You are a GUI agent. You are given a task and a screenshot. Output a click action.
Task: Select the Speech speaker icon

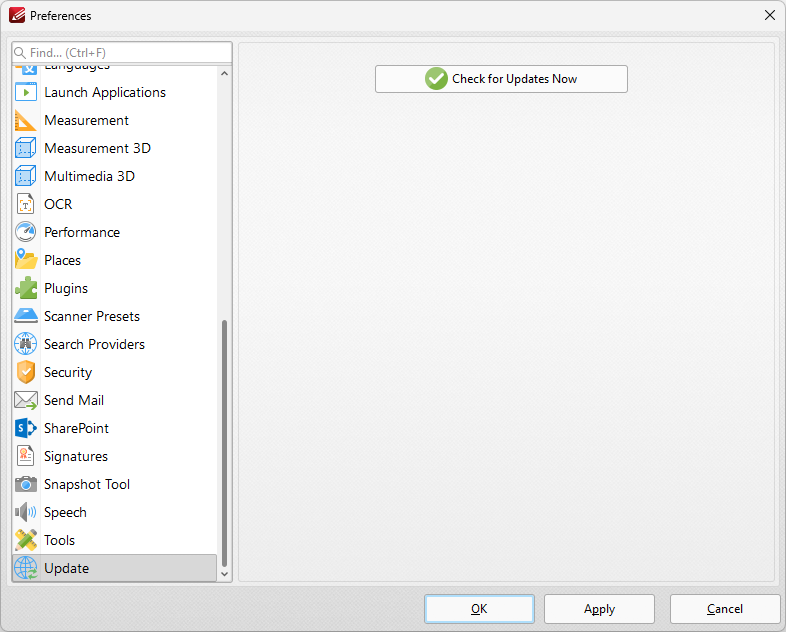[26, 512]
